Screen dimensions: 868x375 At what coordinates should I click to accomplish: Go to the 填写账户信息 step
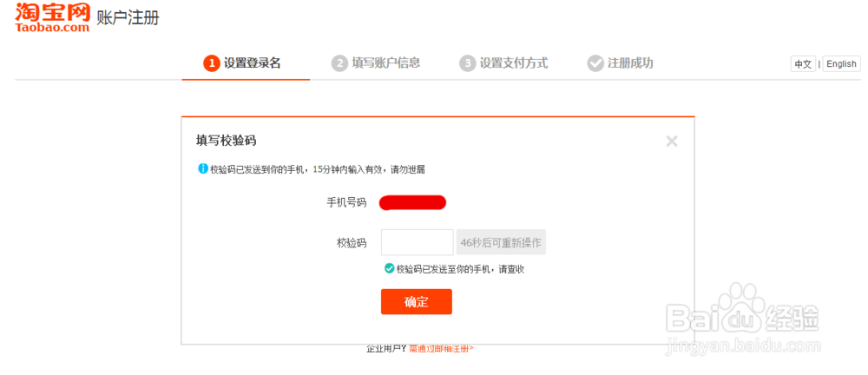tap(385, 62)
